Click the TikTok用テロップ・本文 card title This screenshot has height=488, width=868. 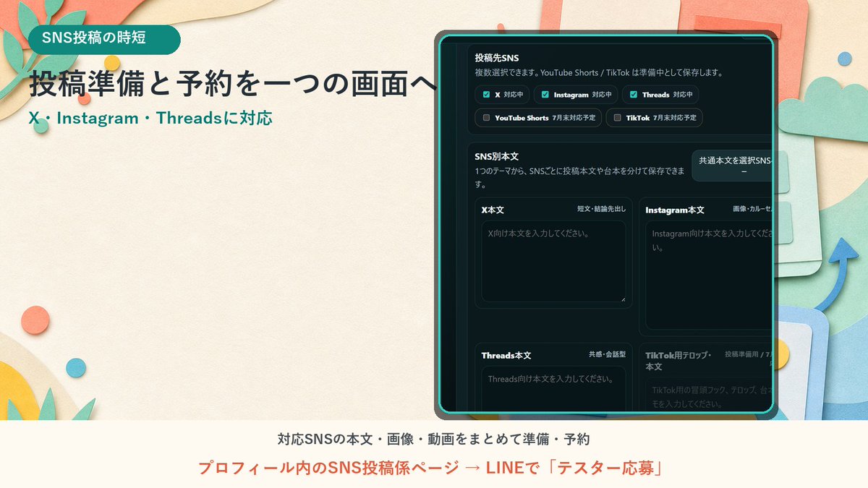click(x=678, y=361)
